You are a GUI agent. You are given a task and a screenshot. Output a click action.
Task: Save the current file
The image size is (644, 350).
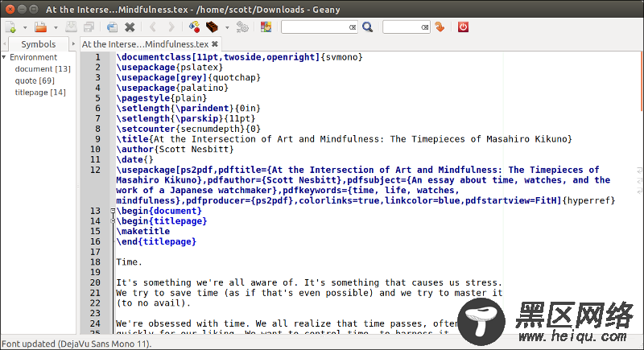(x=71, y=27)
